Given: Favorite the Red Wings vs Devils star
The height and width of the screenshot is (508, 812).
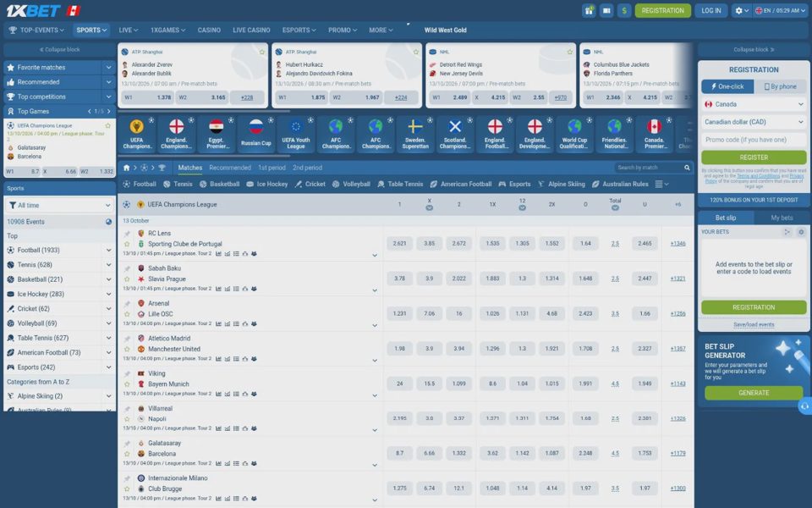Looking at the screenshot, I should (x=569, y=52).
